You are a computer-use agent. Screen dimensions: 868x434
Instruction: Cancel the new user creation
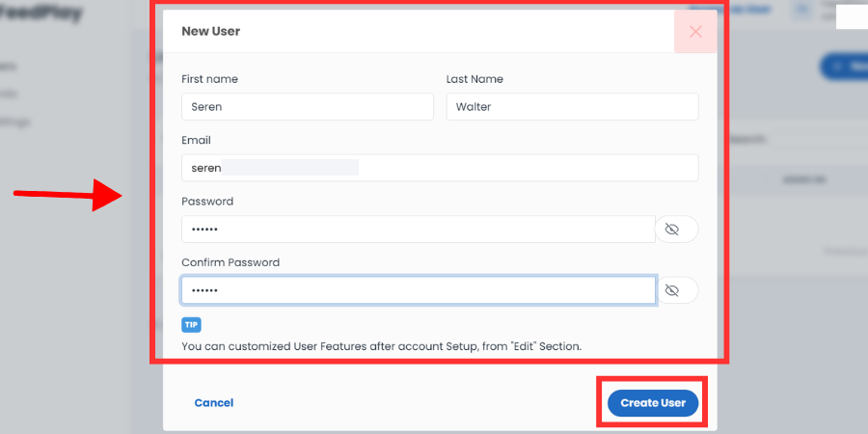tap(214, 403)
